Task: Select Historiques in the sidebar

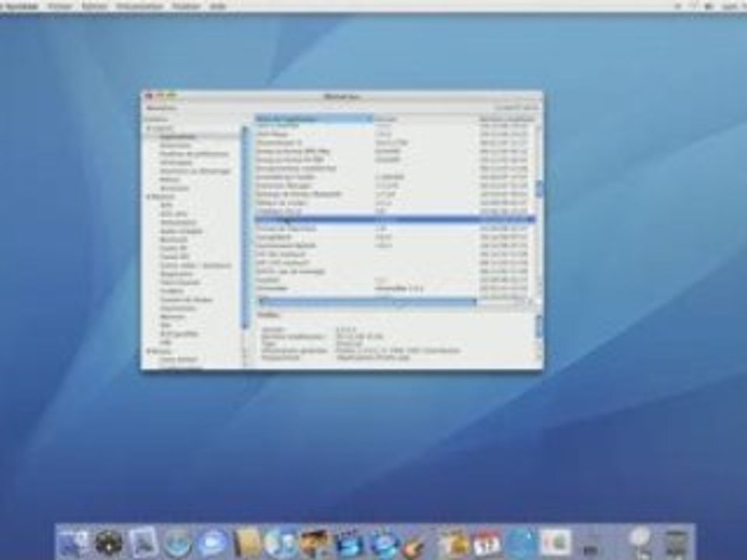Action: (177, 163)
